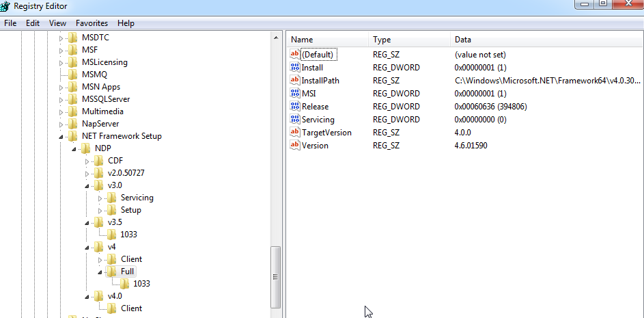Select the Client key under v4.0
The height and width of the screenshot is (318, 644).
point(131,308)
